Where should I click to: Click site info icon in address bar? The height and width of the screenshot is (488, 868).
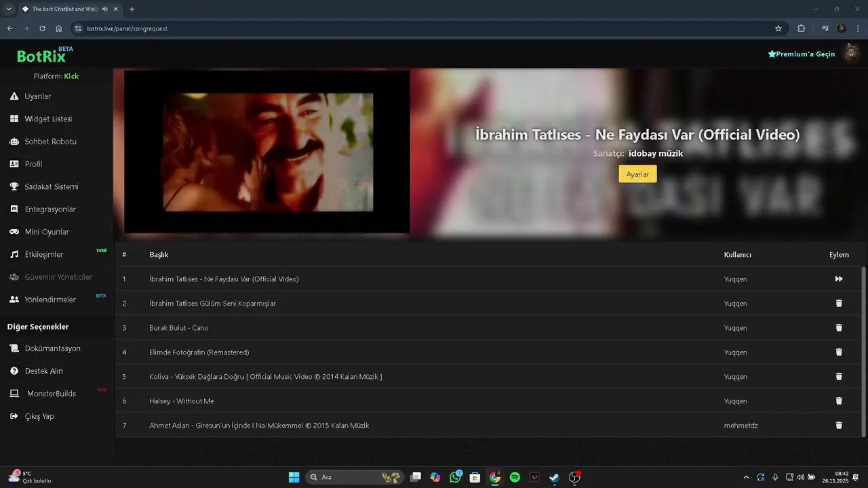click(78, 28)
